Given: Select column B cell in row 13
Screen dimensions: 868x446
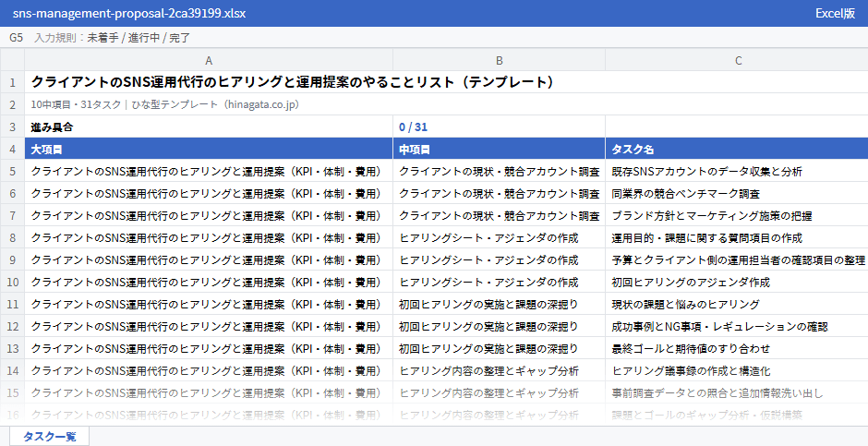Looking at the screenshot, I should click(499, 348).
